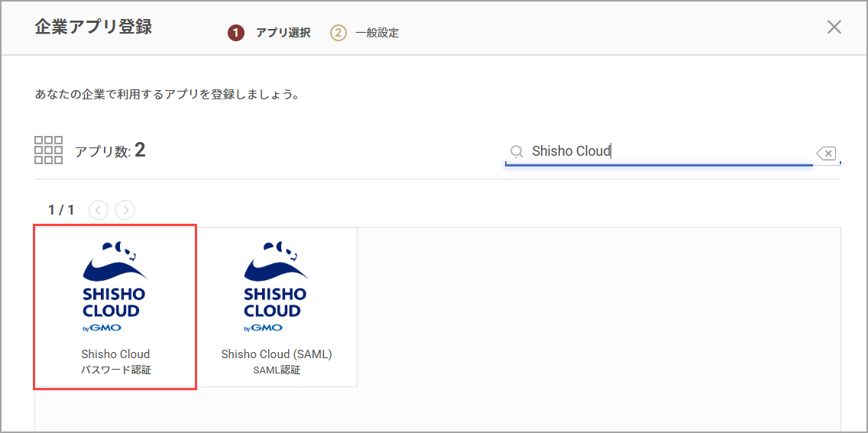Viewport: 868px width, 433px height.
Task: Go to previous page arrow
Action: pyautogui.click(x=98, y=209)
